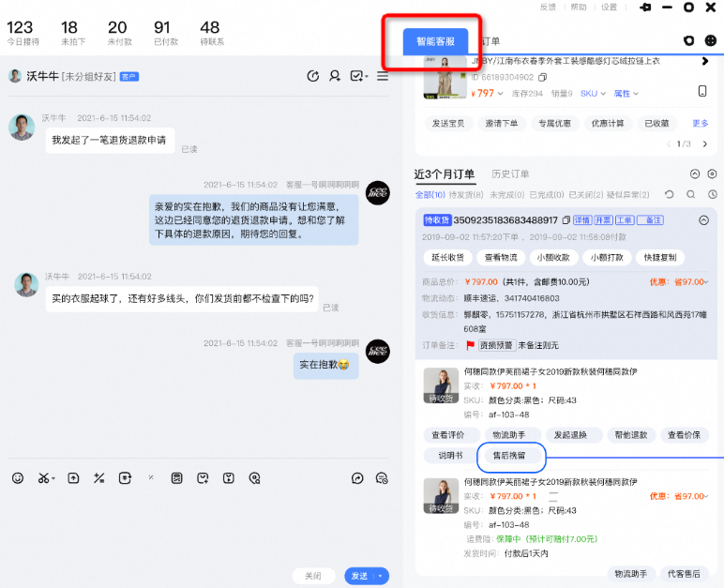Click the shield icon near top-right tabs
The image size is (724, 588).
coord(689,40)
